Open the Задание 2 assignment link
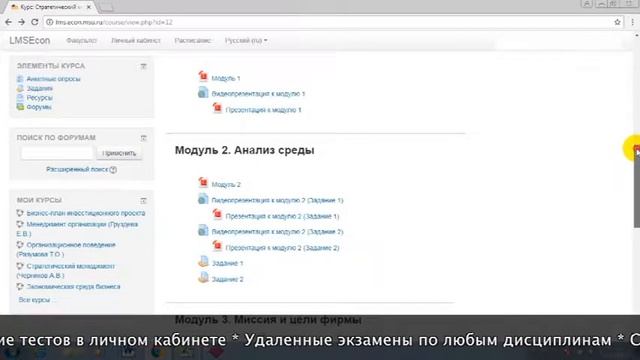The width and height of the screenshot is (640, 360). pos(227,279)
